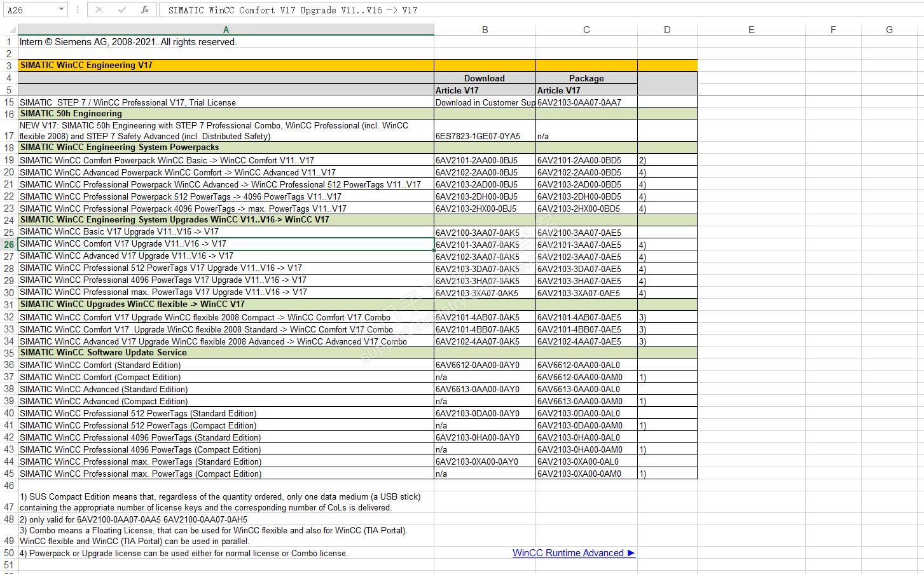Select column F header

[833, 29]
